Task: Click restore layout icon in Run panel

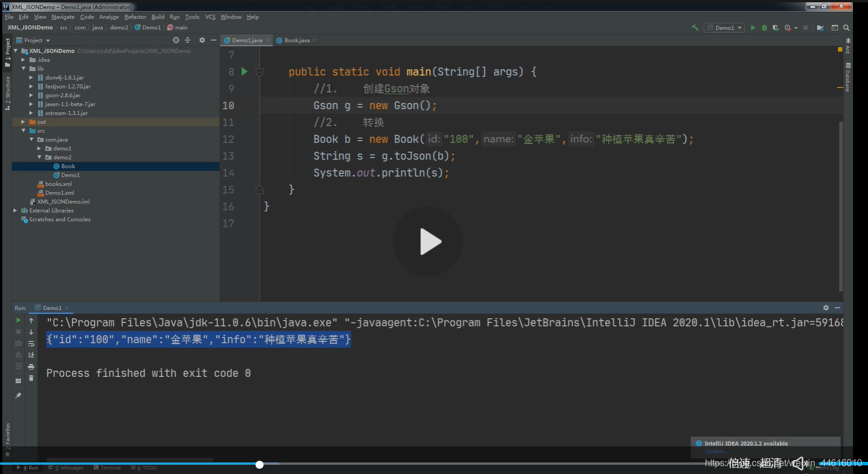Action: point(18,380)
